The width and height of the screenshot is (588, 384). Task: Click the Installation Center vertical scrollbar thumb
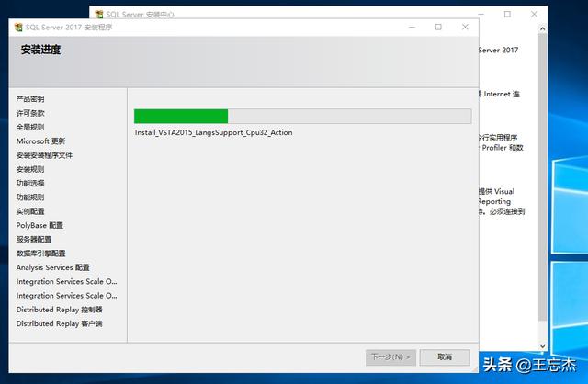(542, 176)
